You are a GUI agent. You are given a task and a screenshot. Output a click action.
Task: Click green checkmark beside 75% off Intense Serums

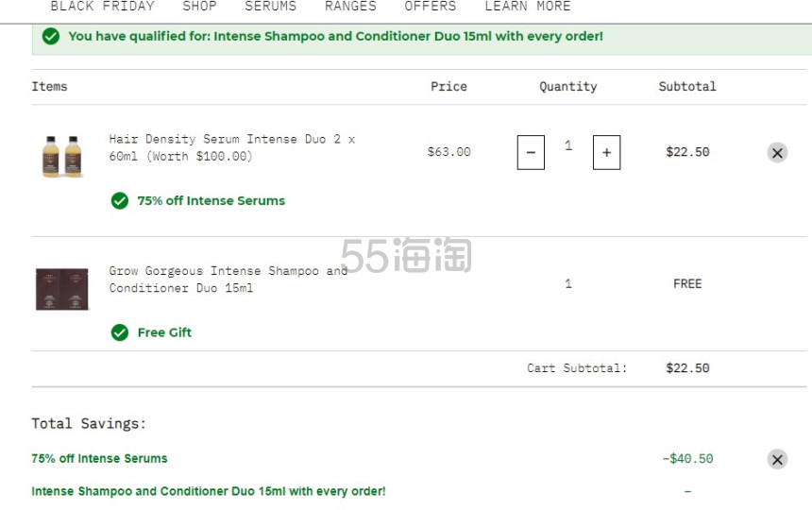(120, 201)
